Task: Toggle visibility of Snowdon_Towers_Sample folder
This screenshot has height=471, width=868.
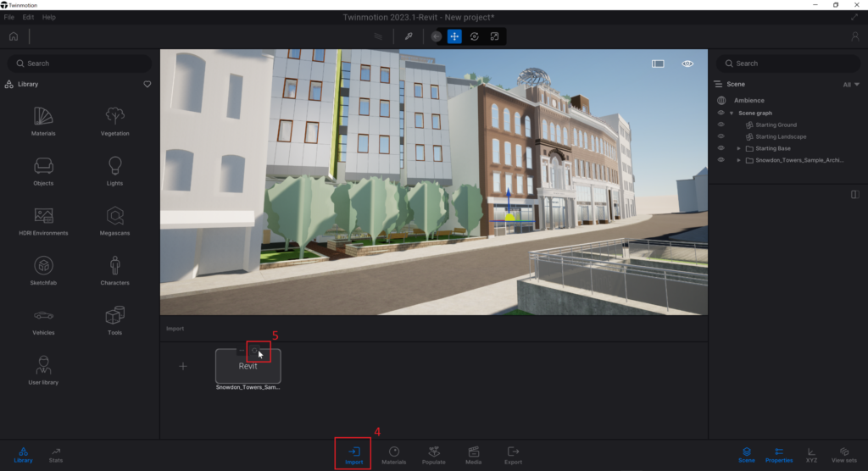Action: click(x=721, y=160)
